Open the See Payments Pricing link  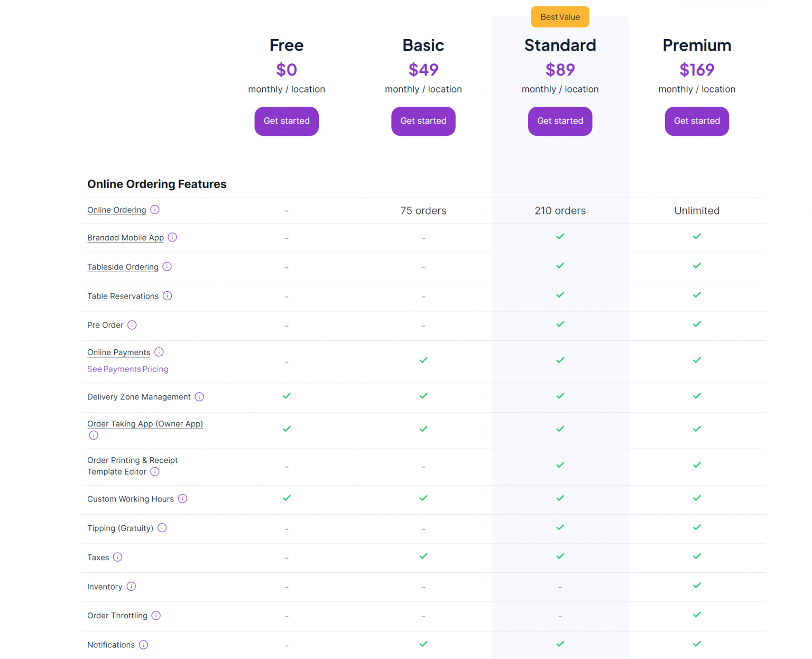click(x=128, y=369)
